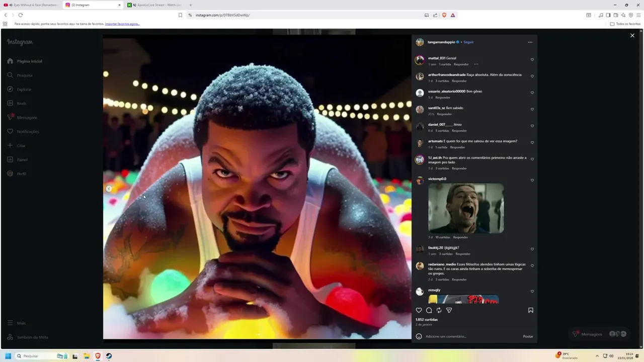Bookmark this page in the address bar
644x362 pixels.
180,15
